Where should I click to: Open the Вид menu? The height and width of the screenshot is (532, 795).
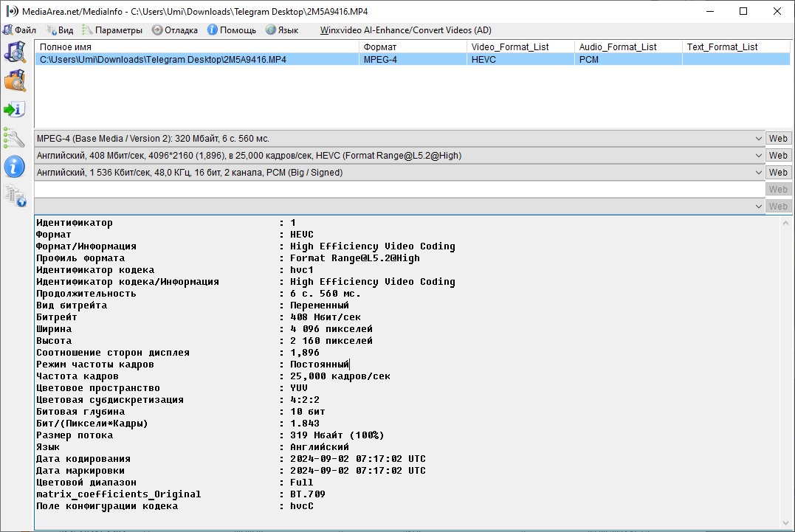click(60, 30)
